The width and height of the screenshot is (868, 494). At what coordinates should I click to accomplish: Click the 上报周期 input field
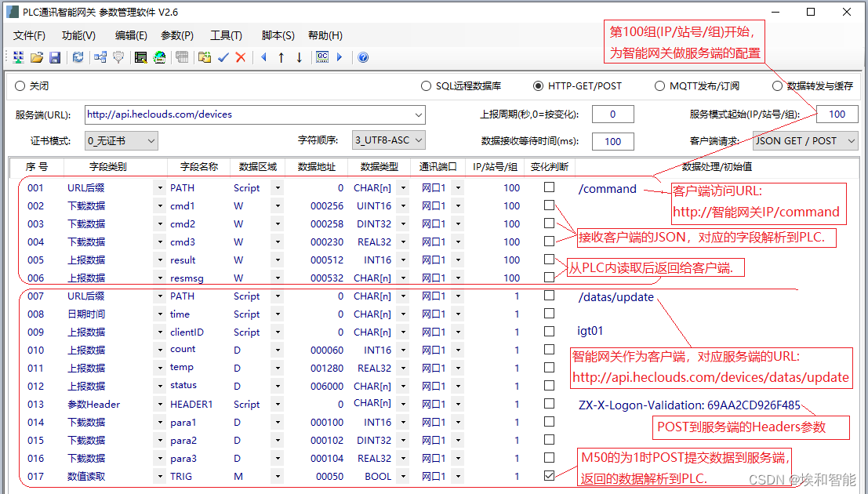coord(613,114)
